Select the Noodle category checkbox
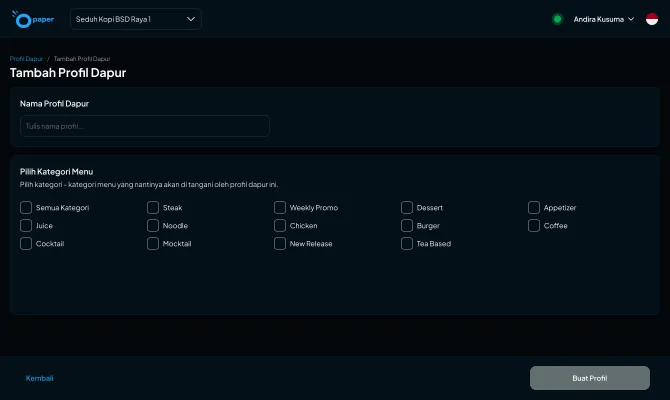 point(153,226)
